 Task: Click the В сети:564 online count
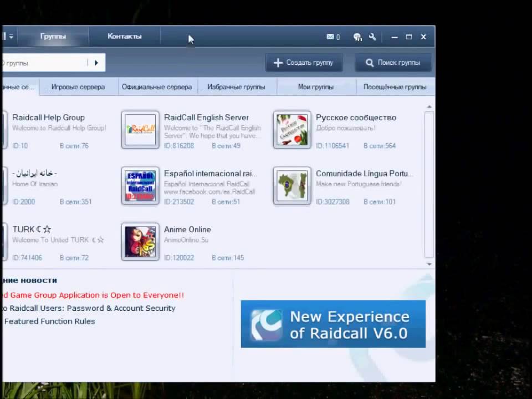[x=380, y=146]
